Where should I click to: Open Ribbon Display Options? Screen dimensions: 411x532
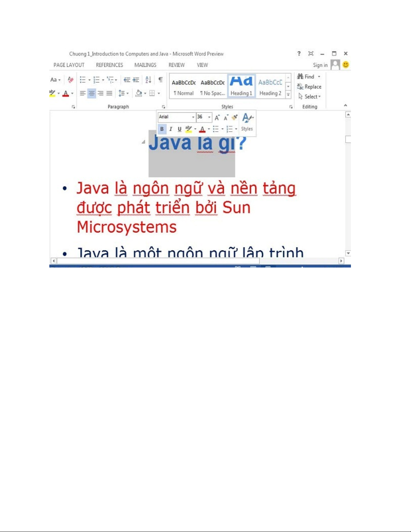[311, 53]
